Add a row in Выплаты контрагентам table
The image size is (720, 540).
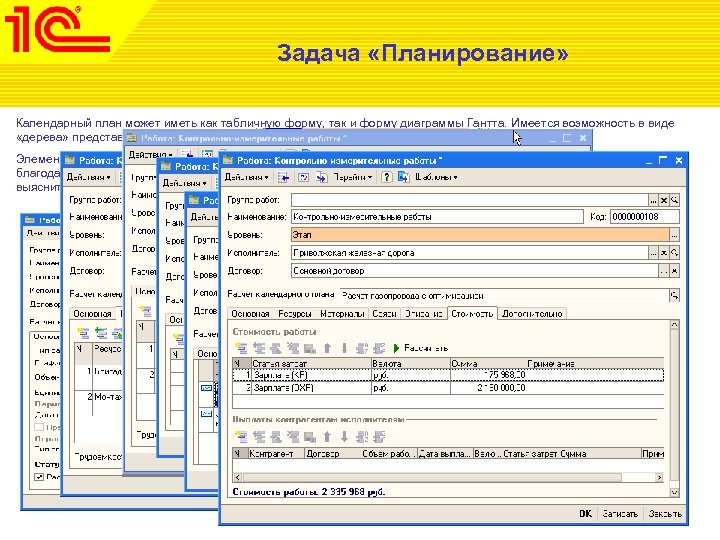point(241,436)
